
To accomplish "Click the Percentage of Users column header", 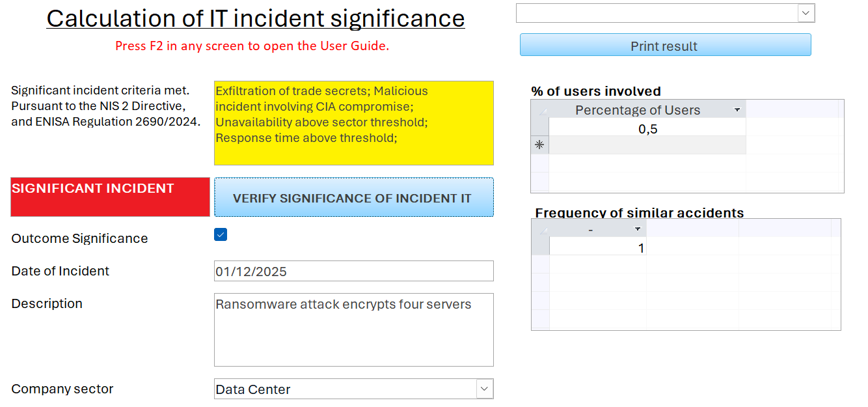I will tap(638, 109).
